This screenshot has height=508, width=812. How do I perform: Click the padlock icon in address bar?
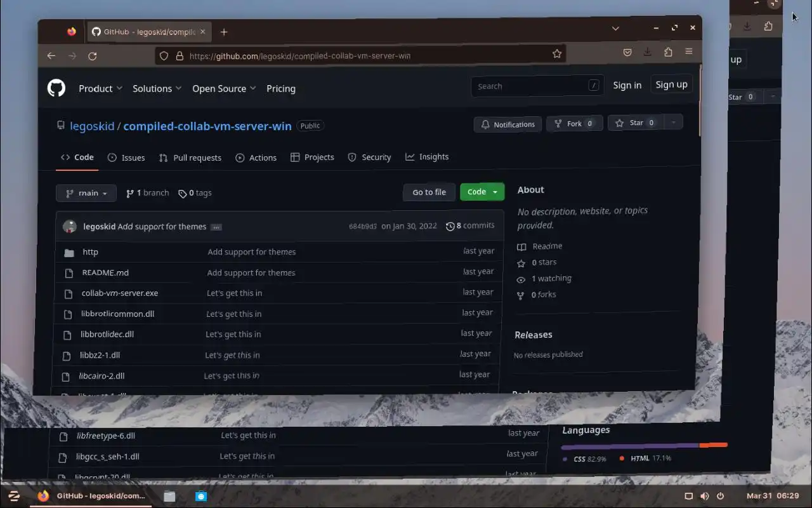coord(180,56)
